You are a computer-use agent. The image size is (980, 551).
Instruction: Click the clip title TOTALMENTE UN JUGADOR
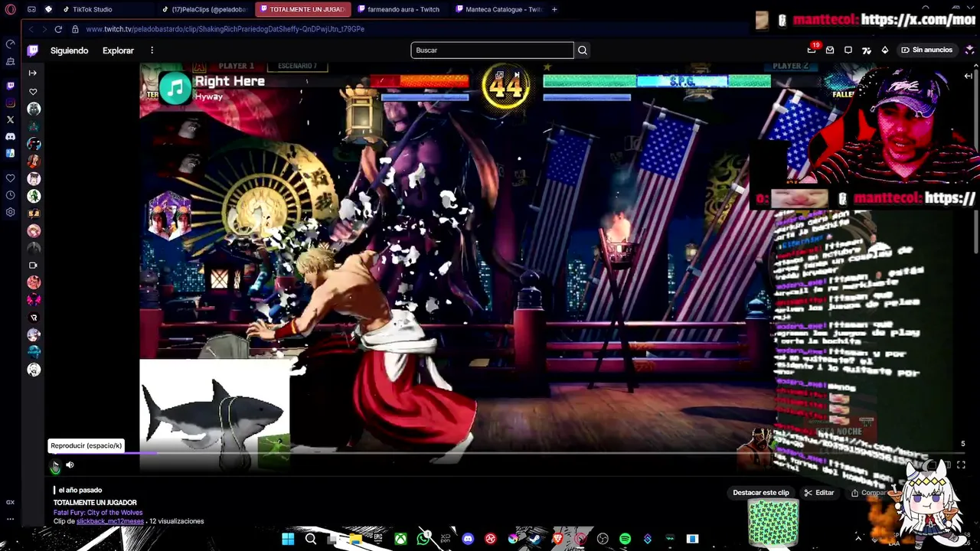pyautogui.click(x=95, y=503)
